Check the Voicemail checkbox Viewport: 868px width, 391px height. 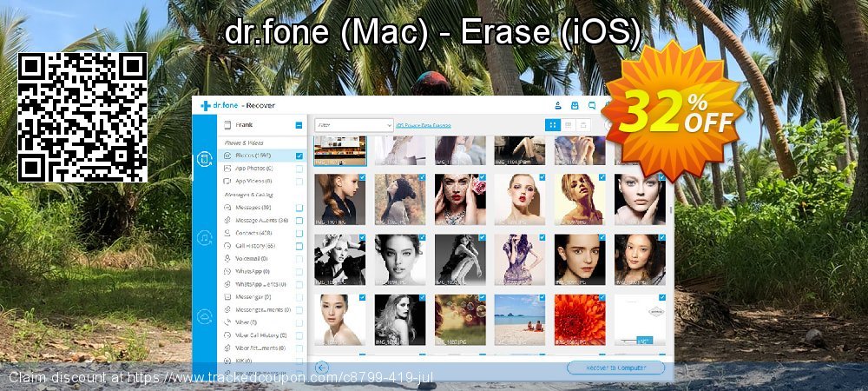pos(299,259)
